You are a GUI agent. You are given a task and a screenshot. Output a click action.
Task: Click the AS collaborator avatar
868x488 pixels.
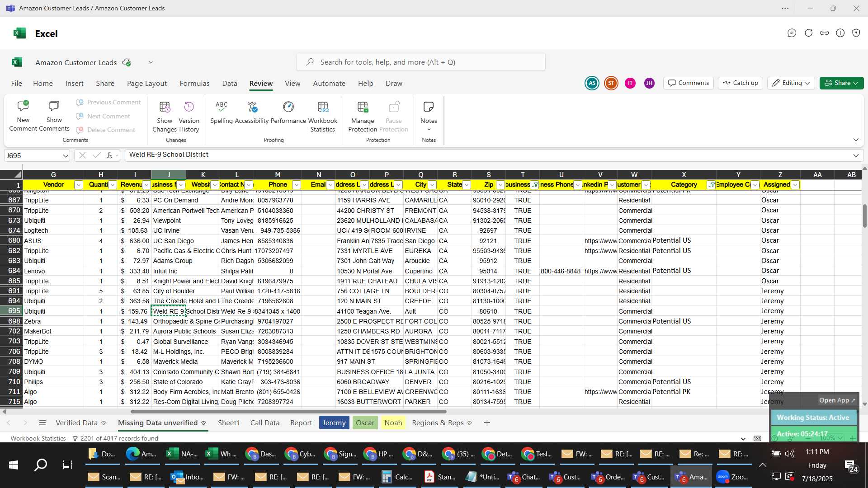click(592, 83)
